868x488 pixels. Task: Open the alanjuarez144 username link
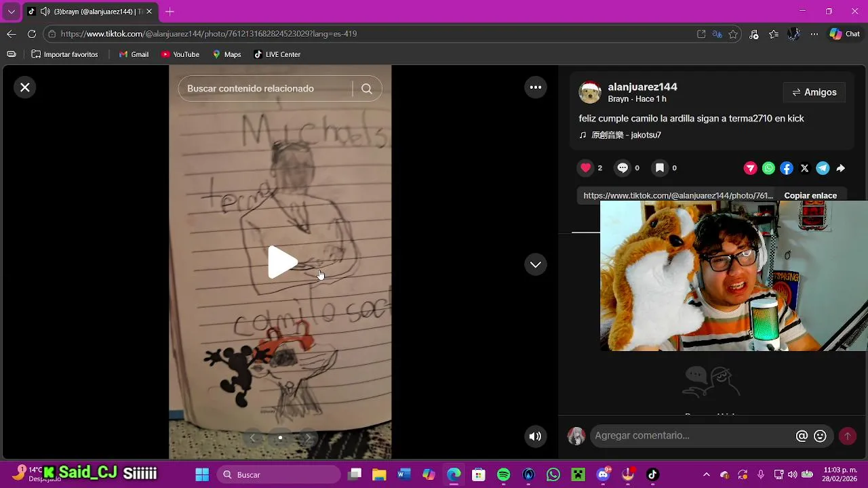point(643,87)
